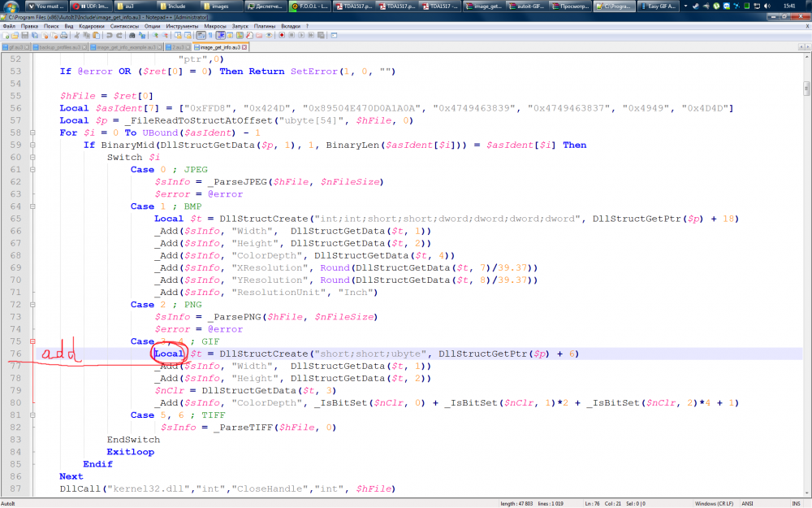Screen dimensions: 812x508
Task: Click the taskbar clock showing 15:41
Action: 790,7
